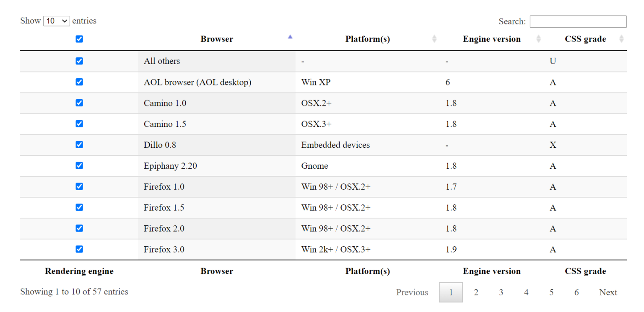Uncheck the Firefox 1.5 row checkbox
The image size is (644, 312).
pos(79,208)
